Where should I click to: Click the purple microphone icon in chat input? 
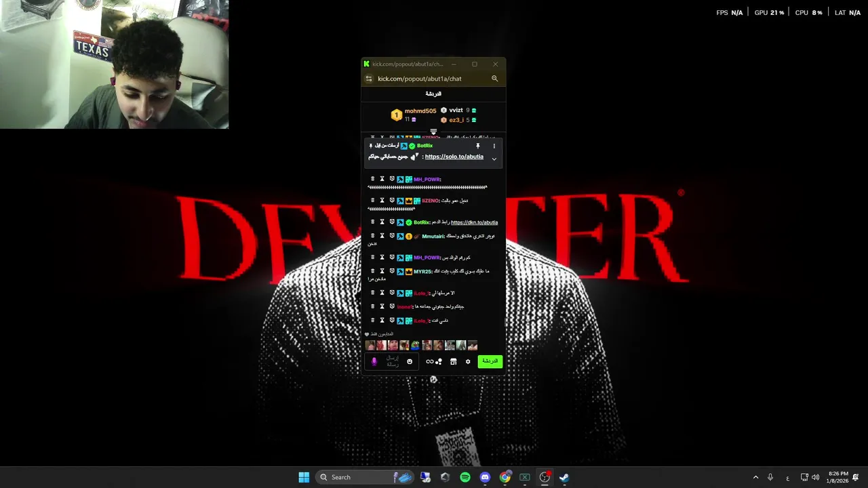374,361
